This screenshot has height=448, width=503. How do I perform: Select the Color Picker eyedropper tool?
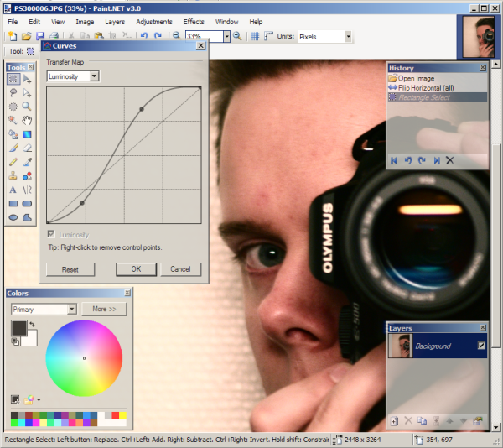(28, 162)
